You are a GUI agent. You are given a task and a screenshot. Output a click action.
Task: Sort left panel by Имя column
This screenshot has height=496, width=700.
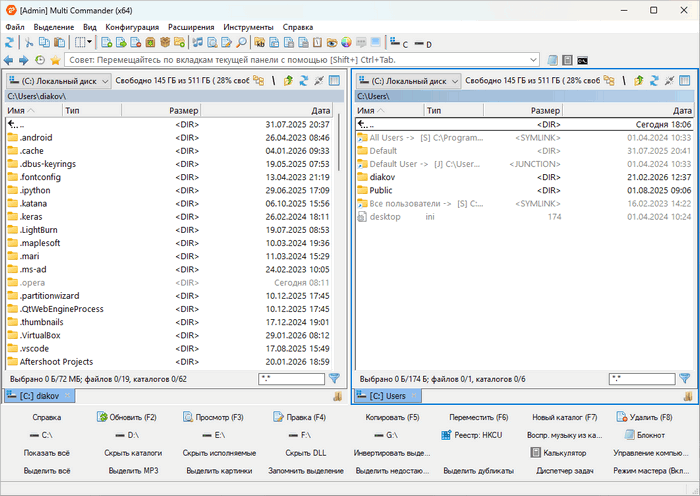coord(33,110)
